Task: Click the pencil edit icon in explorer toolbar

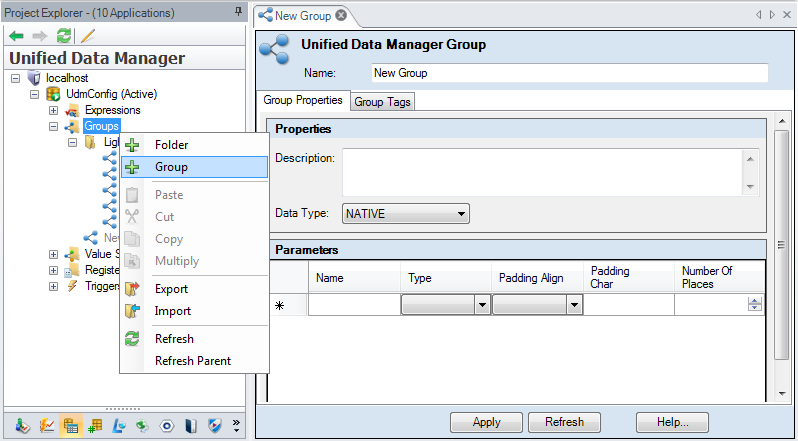Action: click(x=88, y=35)
